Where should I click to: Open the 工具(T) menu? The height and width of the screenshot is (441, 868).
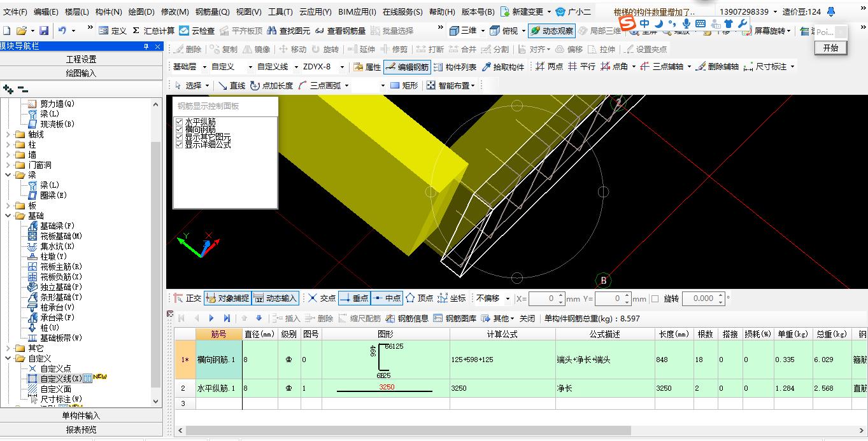point(280,11)
